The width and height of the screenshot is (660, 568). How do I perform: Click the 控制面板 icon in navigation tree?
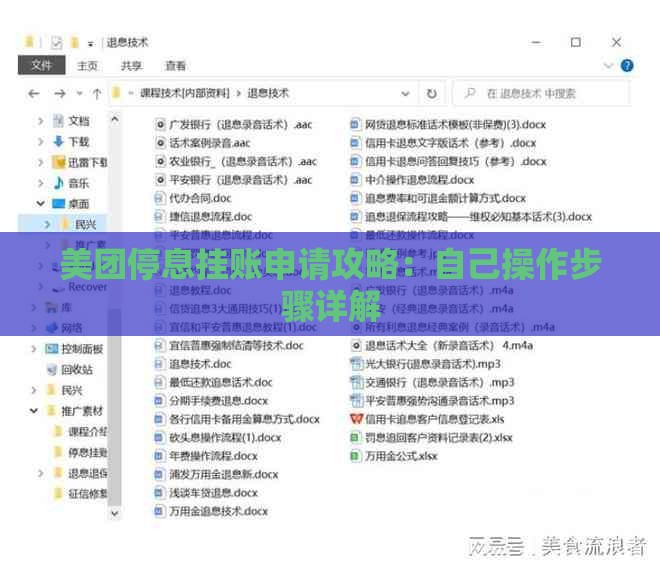pyautogui.click(x=52, y=349)
